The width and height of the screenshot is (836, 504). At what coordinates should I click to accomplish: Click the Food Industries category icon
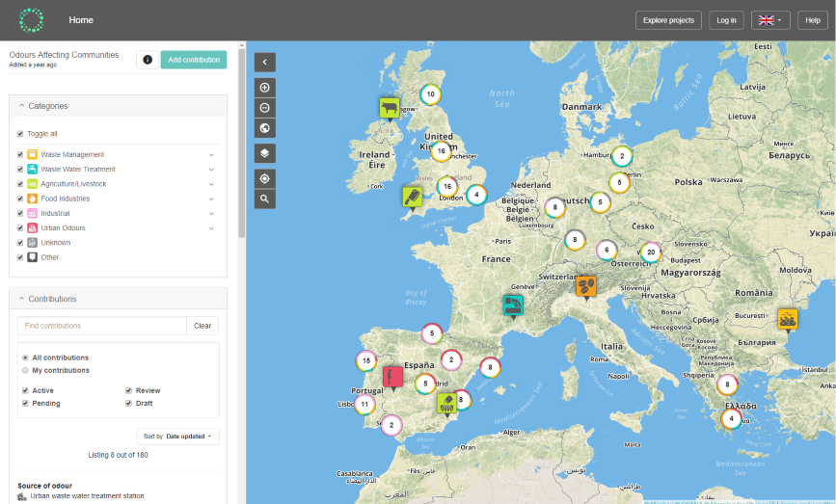[x=33, y=199]
